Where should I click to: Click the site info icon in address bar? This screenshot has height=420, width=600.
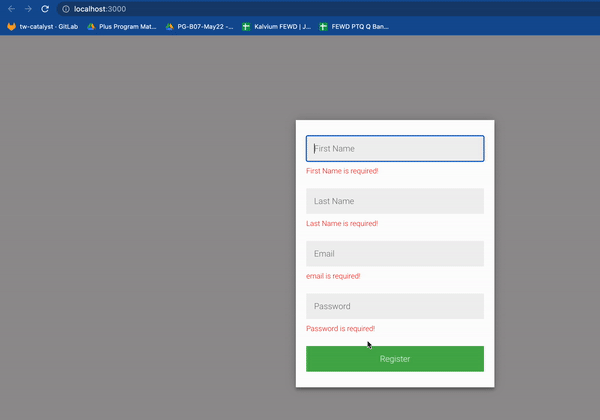pyautogui.click(x=66, y=9)
